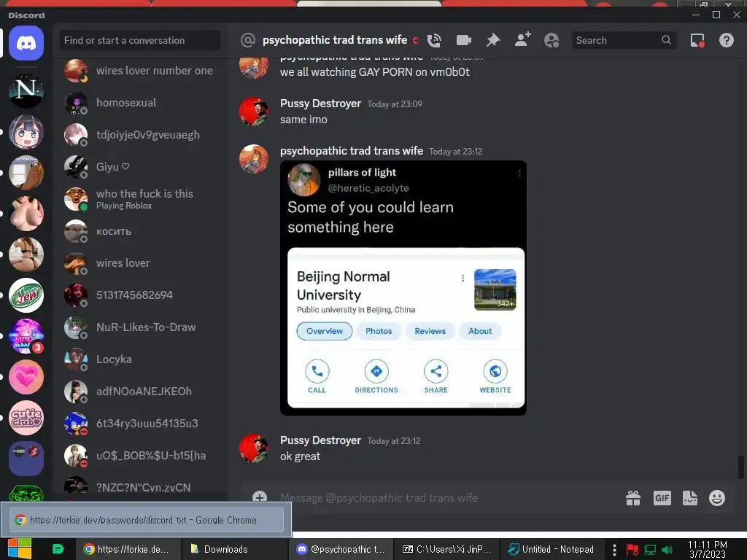Open server with 3 notification badge

point(26,336)
